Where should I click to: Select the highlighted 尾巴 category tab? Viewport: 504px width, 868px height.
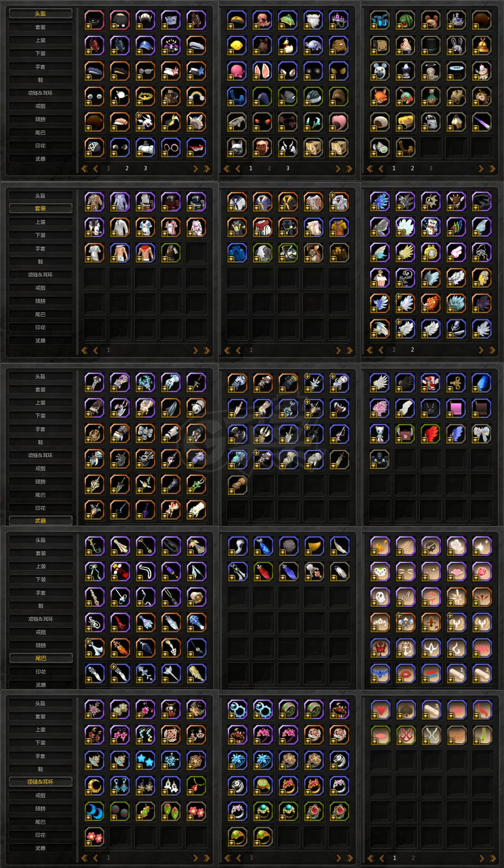pos(41,658)
